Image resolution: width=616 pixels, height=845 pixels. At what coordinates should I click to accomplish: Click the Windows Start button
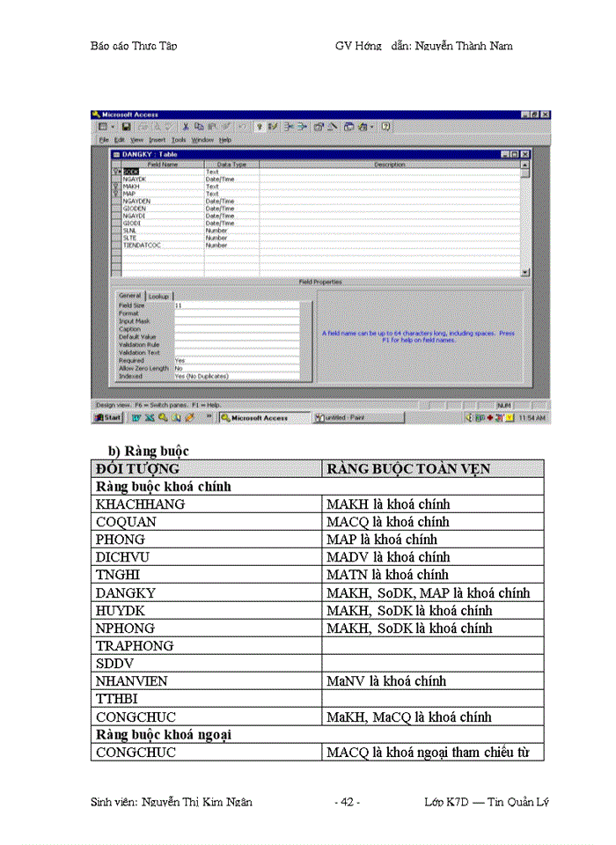(x=107, y=417)
